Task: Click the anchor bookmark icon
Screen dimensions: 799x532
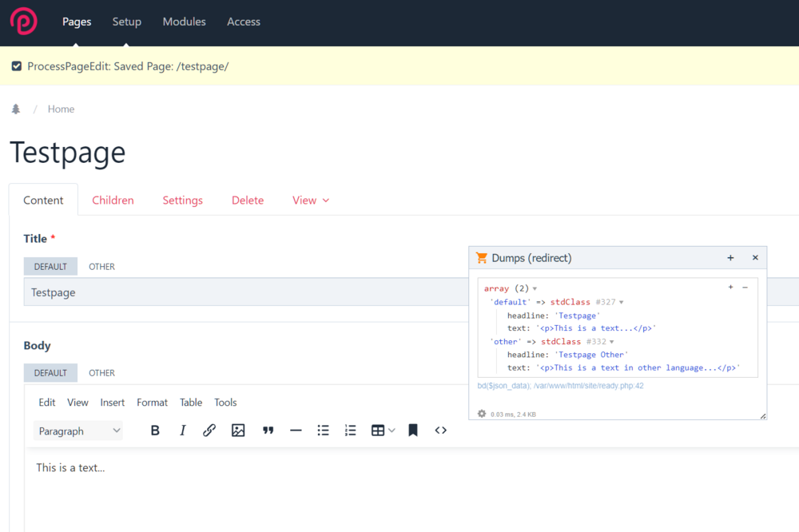Action: (x=413, y=431)
